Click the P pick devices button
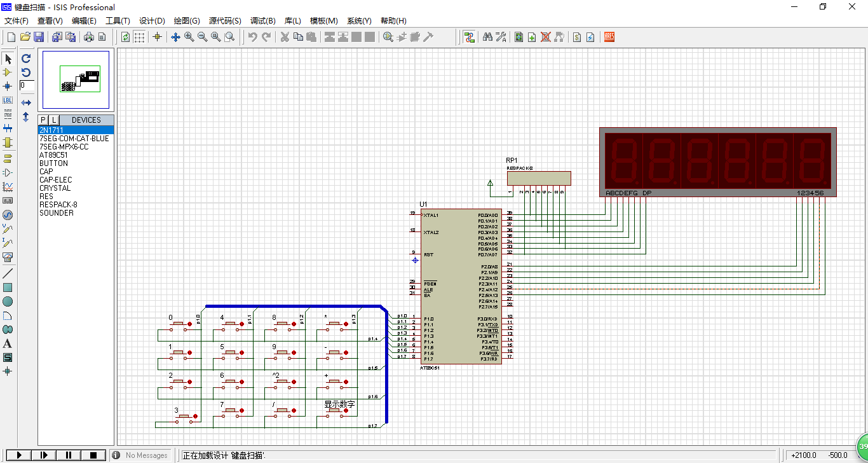 coord(43,120)
